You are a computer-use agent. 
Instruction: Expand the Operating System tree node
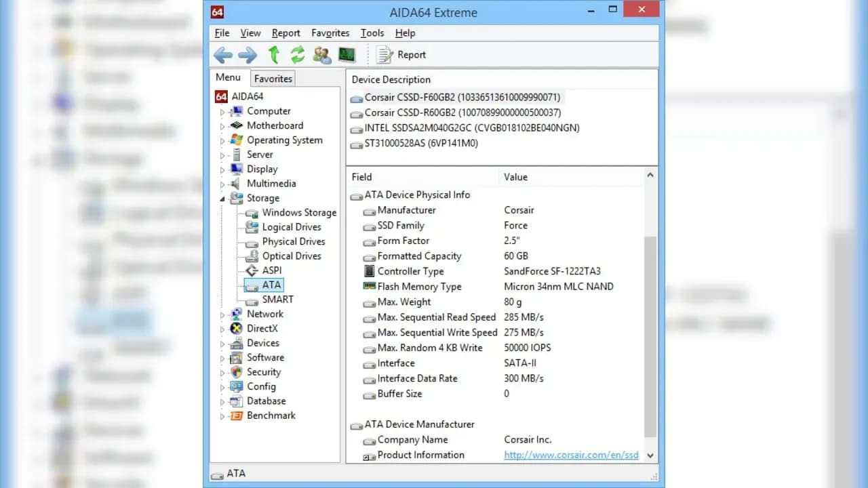(222, 141)
